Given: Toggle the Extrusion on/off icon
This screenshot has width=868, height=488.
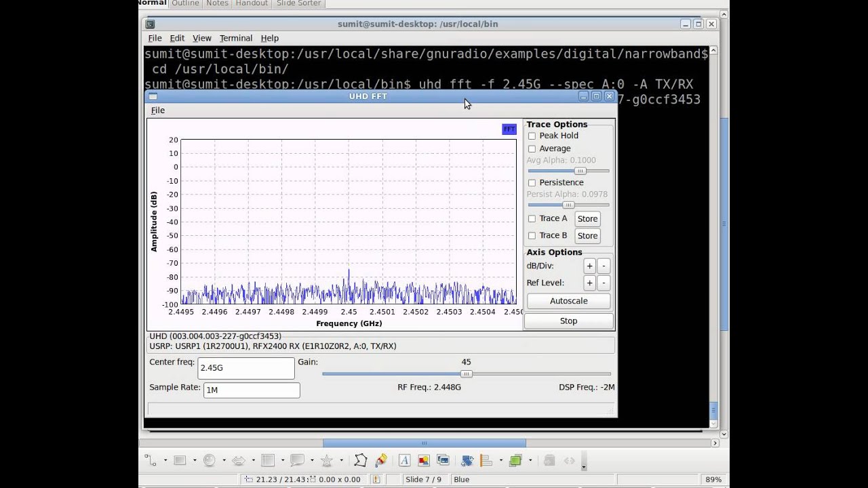Looking at the screenshot, I should click(549, 460).
